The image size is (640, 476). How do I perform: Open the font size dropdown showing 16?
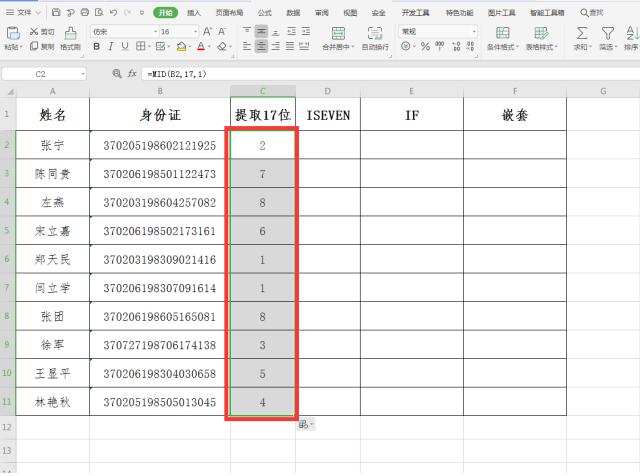[x=196, y=31]
